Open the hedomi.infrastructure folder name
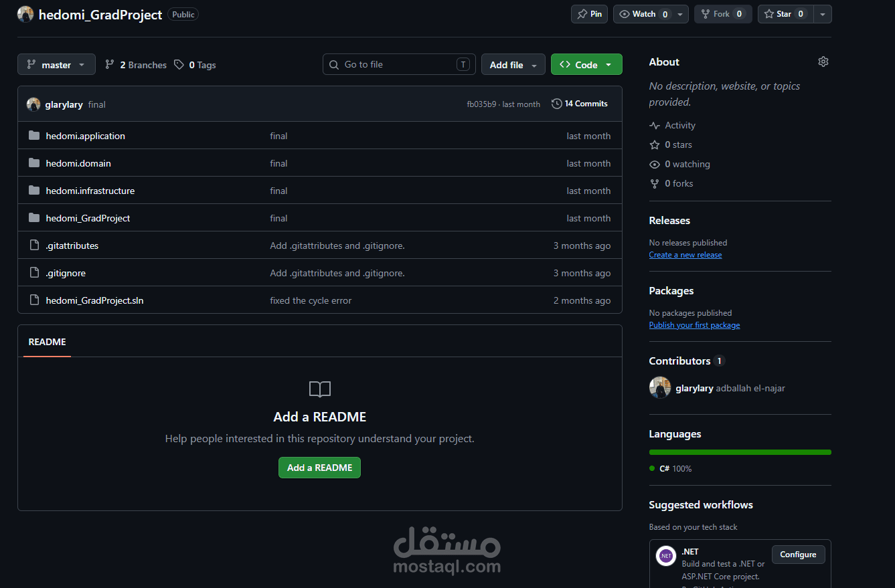 click(x=90, y=191)
